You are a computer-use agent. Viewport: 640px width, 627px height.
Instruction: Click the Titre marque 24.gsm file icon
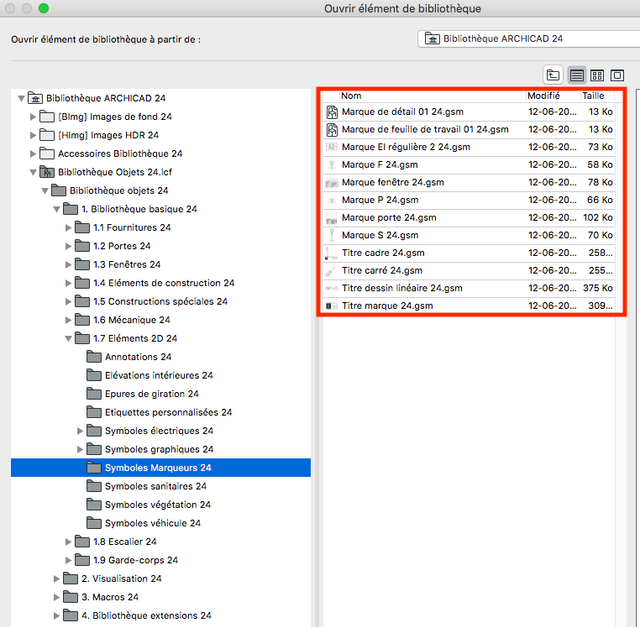331,306
